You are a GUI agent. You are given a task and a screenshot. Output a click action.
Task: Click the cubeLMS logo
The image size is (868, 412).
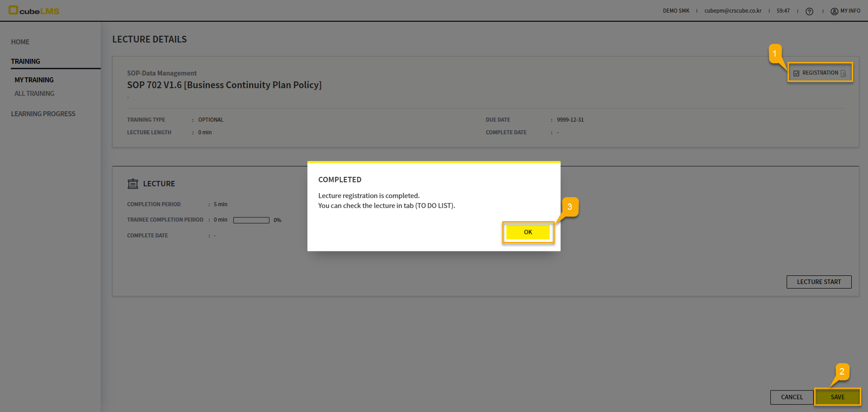point(34,10)
